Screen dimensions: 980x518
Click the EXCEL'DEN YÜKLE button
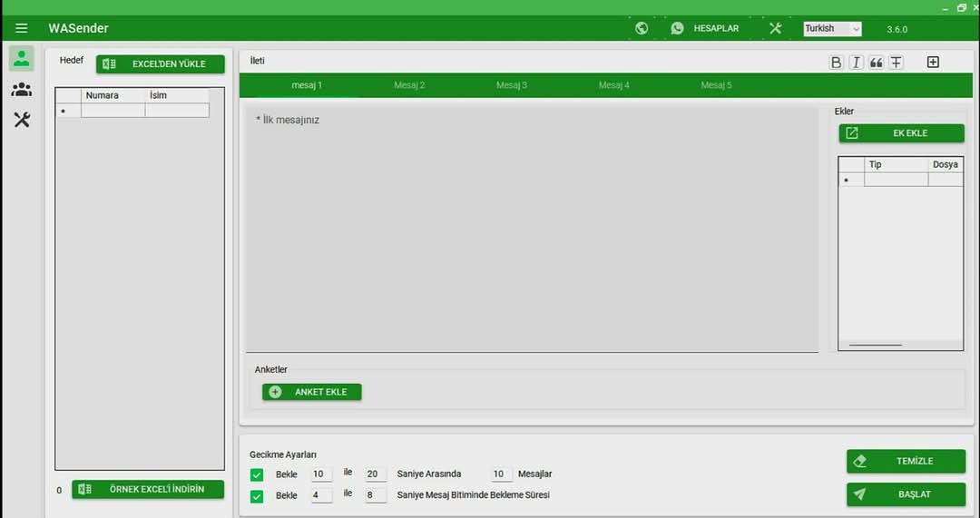pyautogui.click(x=161, y=64)
